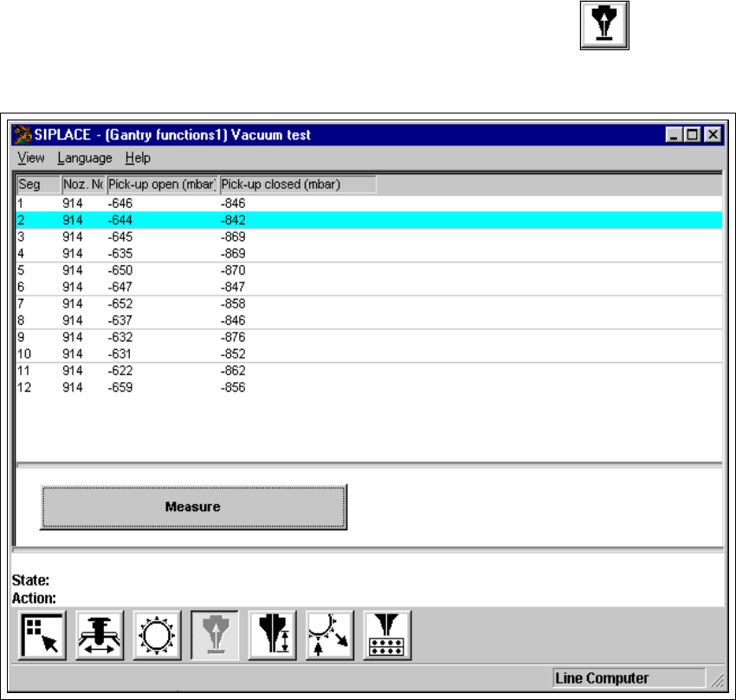This screenshot has width=736, height=700.
Task: Click the standalone vacuum test nozzle icon above window
Action: (604, 25)
